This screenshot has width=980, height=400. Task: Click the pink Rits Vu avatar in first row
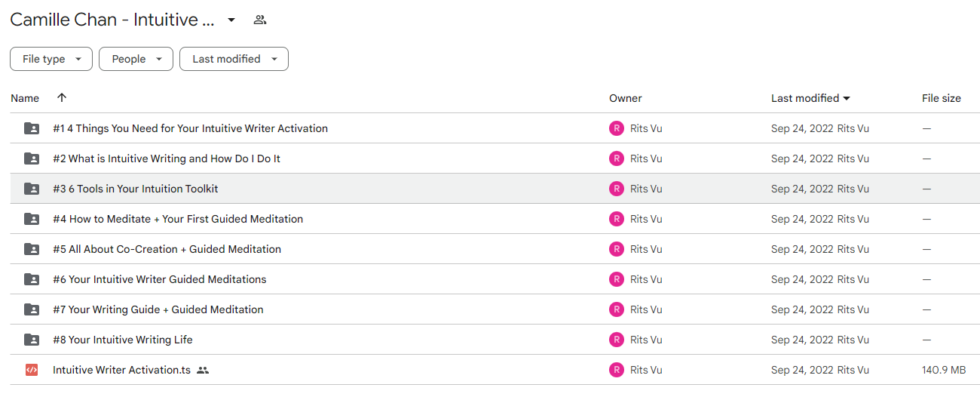[617, 128]
